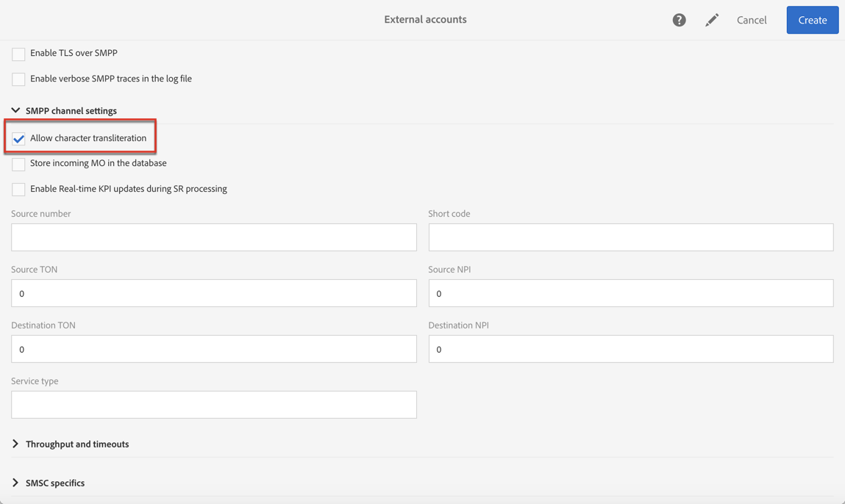The image size is (845, 504).
Task: Click the pencil edit icon
Action: [712, 20]
